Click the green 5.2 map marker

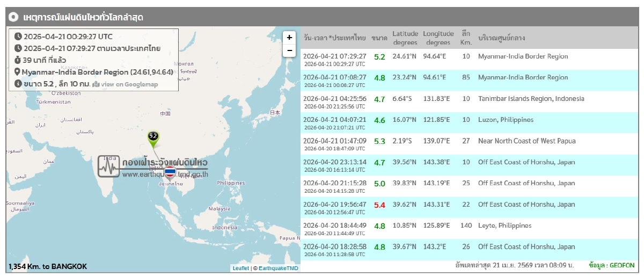[153, 137]
